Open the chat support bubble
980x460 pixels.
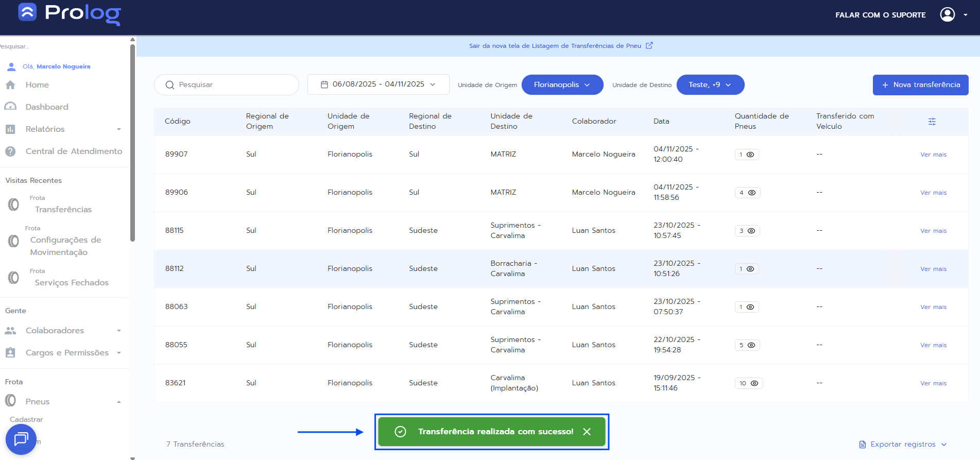point(21,439)
